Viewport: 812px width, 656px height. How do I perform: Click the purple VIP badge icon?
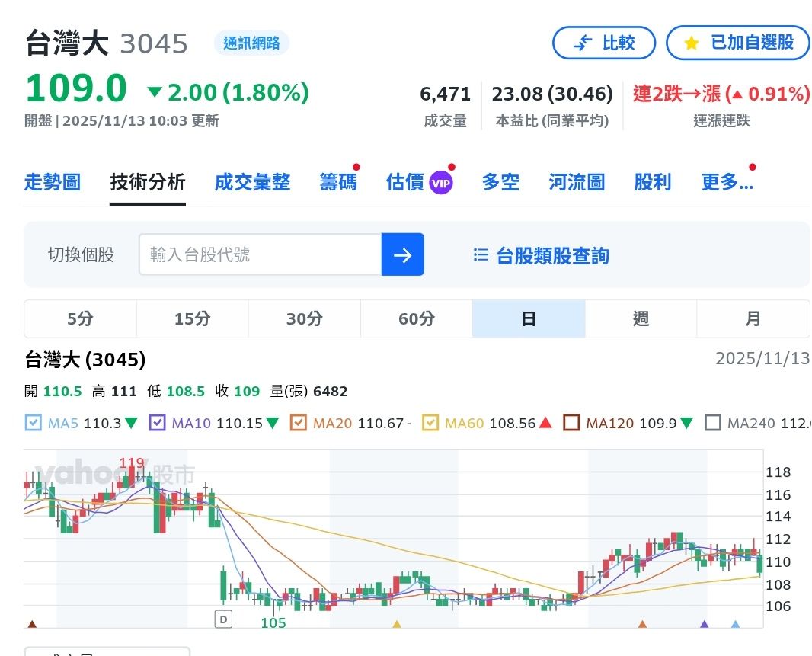point(441,183)
